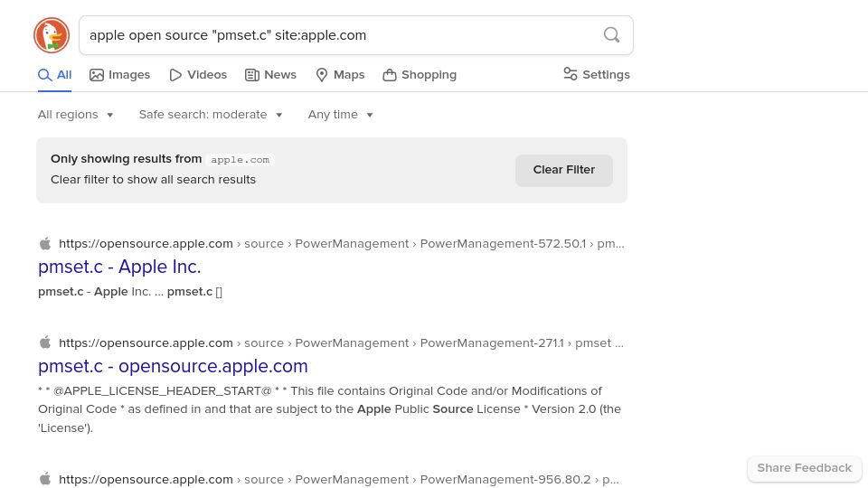This screenshot has width=868, height=488.
Task: Open the Settings menu
Action: pos(597,74)
